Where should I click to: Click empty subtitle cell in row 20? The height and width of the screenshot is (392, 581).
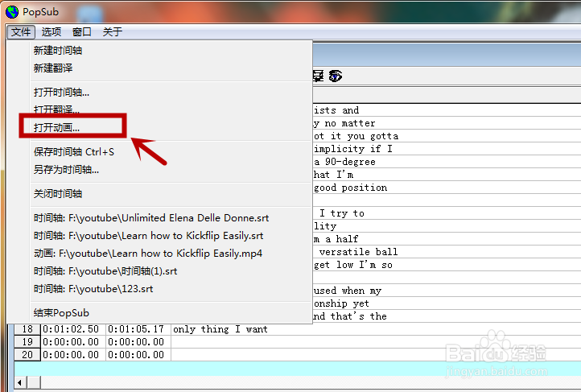376,355
